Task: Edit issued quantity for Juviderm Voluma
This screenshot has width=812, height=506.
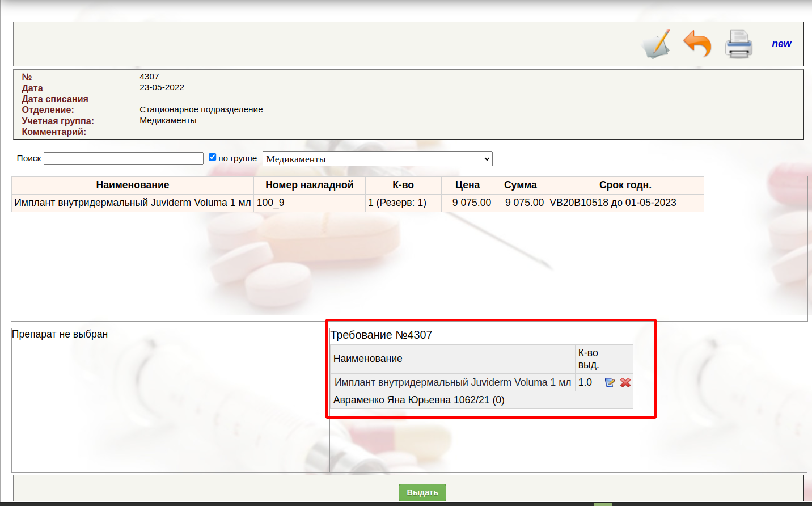Action: 610,383
